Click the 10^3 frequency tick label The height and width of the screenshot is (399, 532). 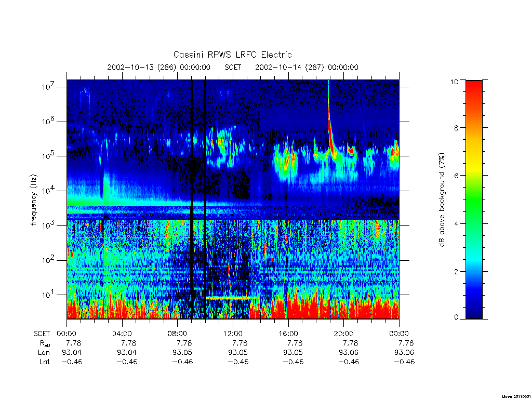[x=48, y=225]
